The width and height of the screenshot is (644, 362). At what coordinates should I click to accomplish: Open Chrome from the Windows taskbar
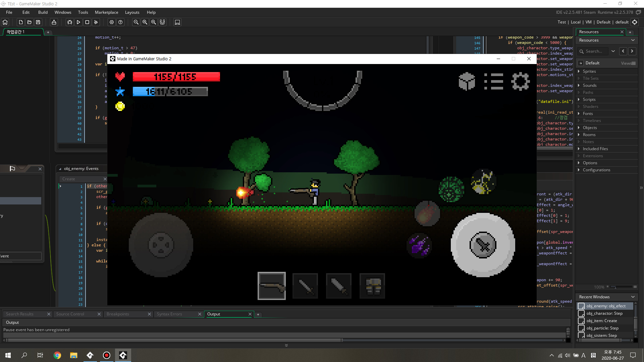click(57, 355)
